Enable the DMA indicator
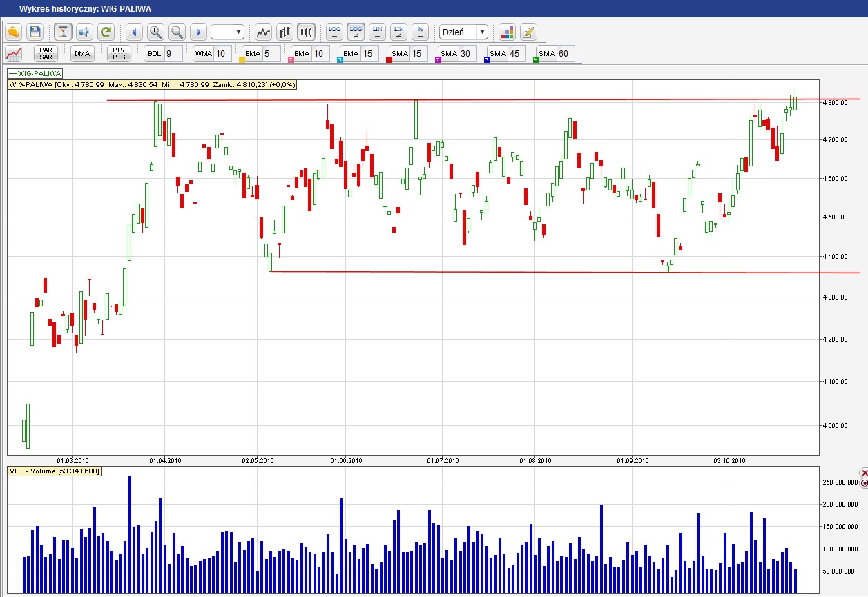This screenshot has width=868, height=597. click(x=82, y=53)
